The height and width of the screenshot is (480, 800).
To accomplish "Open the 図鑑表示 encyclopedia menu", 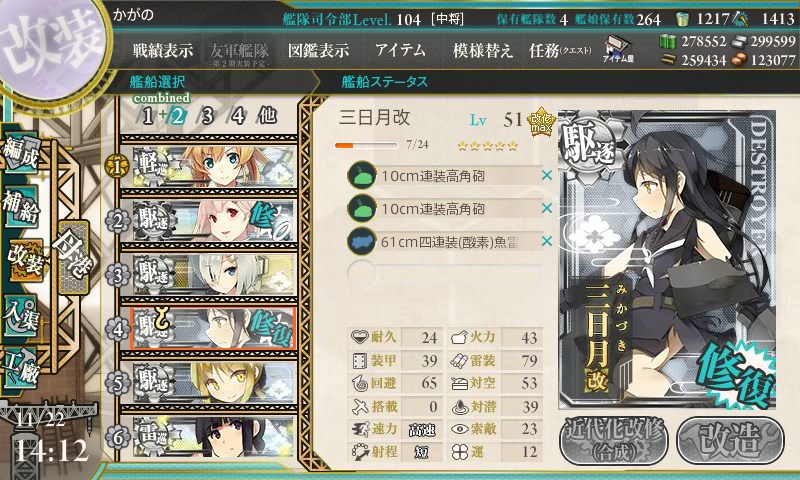I will click(318, 50).
